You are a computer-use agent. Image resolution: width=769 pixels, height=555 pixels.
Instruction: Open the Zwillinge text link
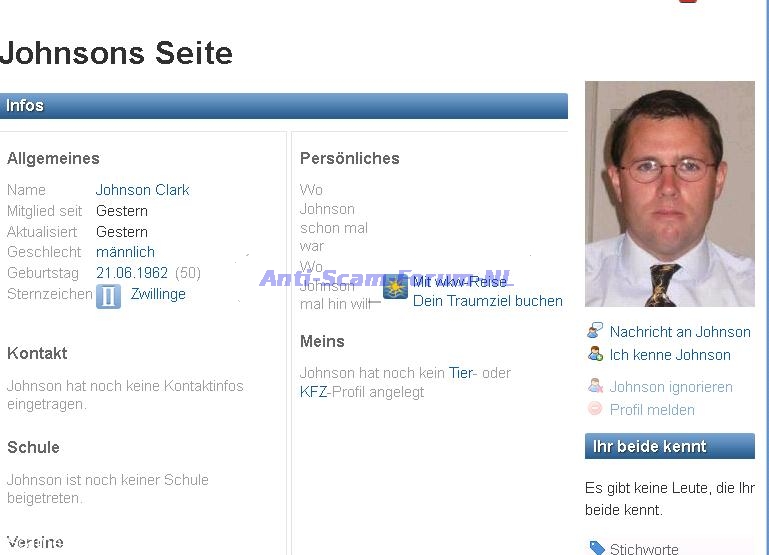(158, 294)
